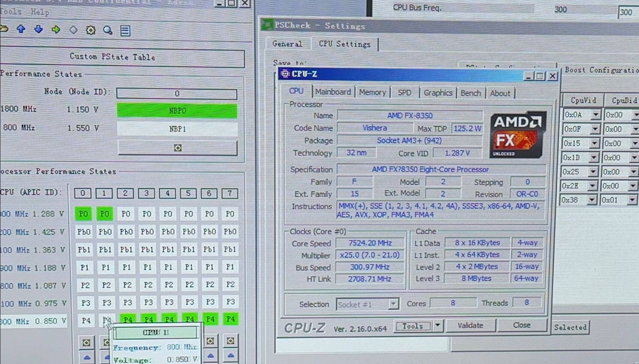Set CPU 2 to the Pb0 boost state
This screenshot has height=364, width=639.
tap(126, 232)
